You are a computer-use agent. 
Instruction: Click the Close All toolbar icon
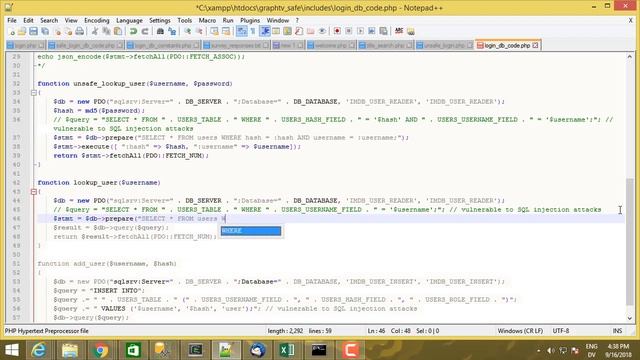click(69, 31)
